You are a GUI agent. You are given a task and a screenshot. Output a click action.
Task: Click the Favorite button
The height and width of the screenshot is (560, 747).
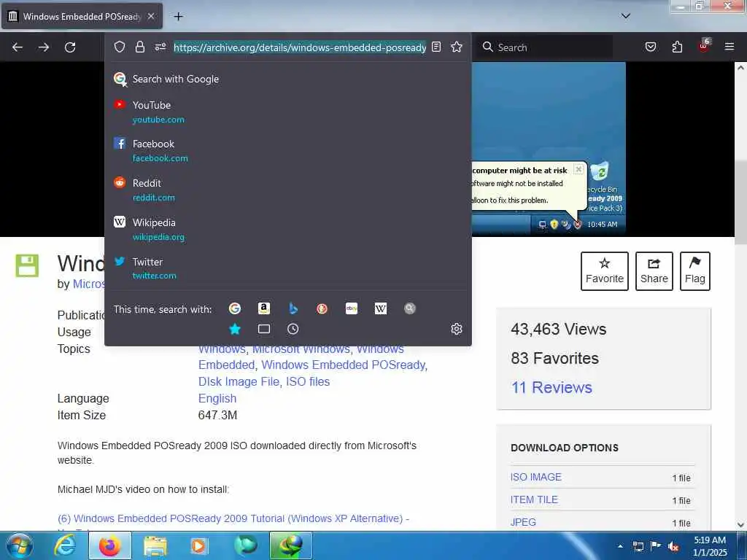pos(605,271)
